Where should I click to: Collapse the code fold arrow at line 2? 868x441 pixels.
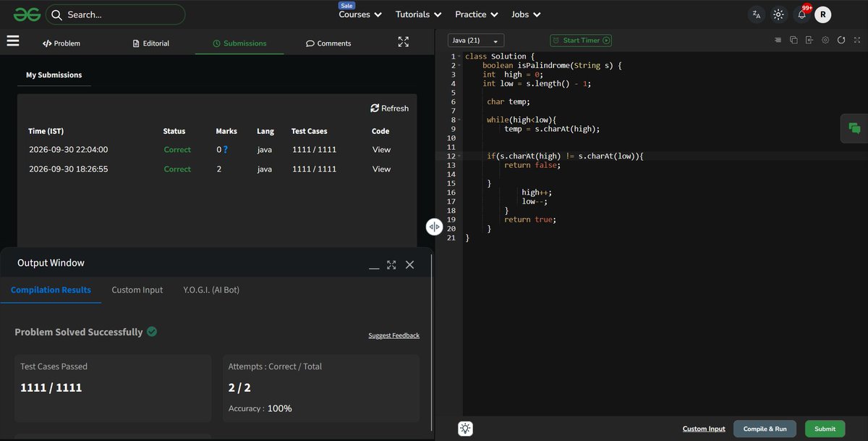(x=459, y=65)
